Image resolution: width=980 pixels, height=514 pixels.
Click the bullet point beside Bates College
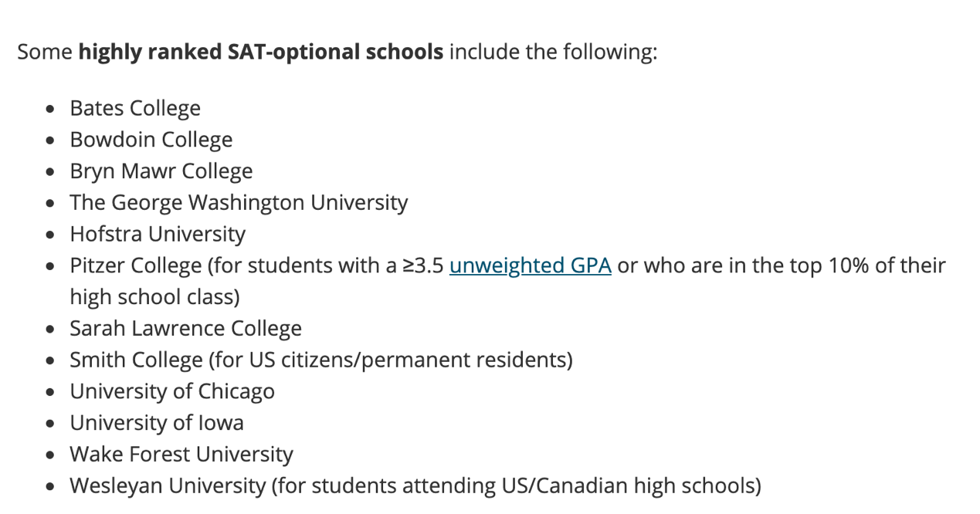(x=51, y=109)
